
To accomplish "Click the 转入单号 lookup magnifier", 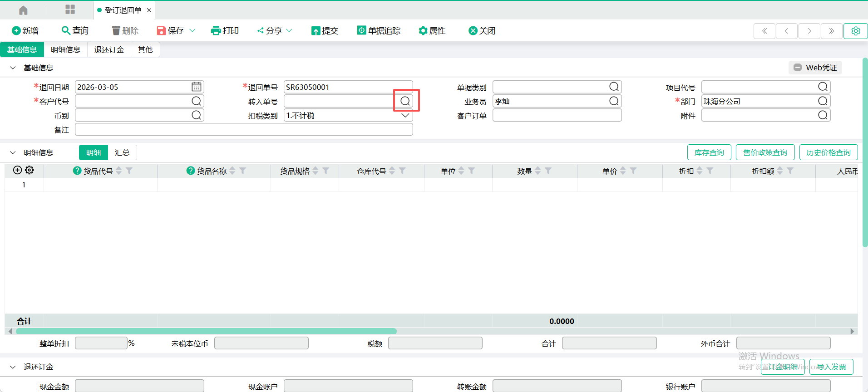I will (x=405, y=101).
